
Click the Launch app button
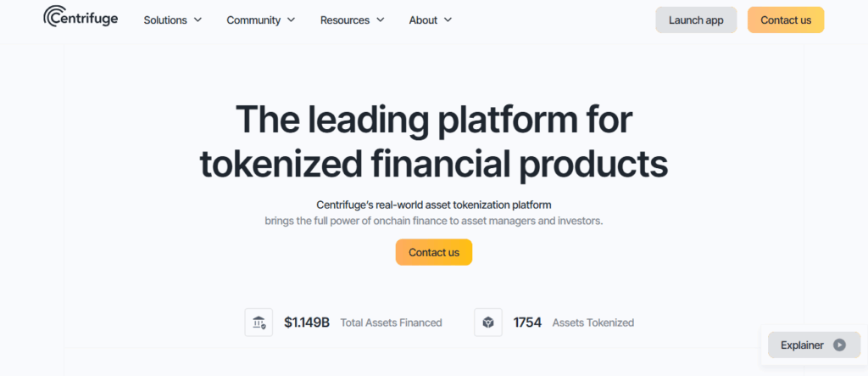click(x=696, y=20)
